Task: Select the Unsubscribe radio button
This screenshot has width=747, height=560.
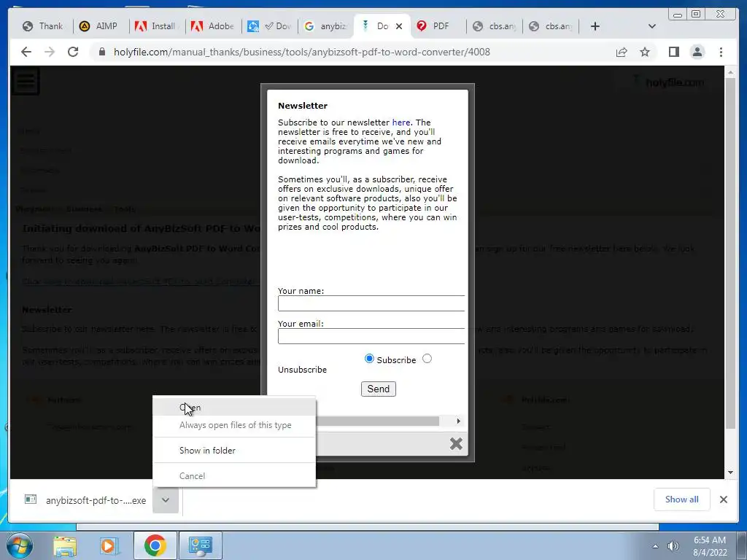Action: pos(427,359)
